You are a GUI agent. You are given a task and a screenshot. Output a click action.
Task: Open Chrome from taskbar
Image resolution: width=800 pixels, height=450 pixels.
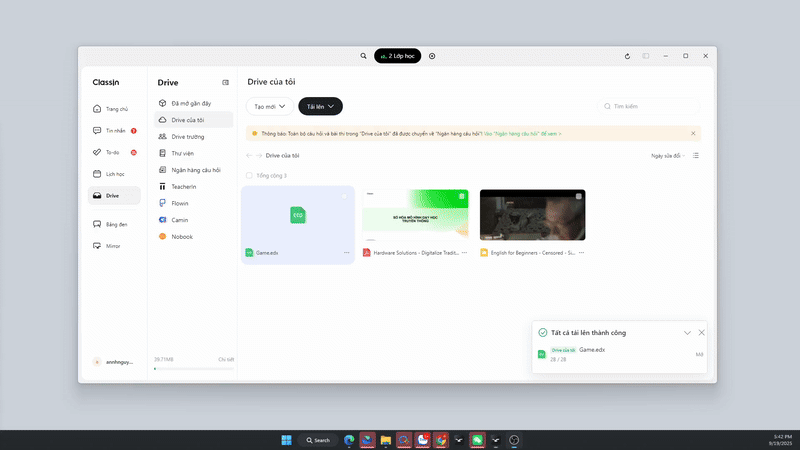[441, 440]
